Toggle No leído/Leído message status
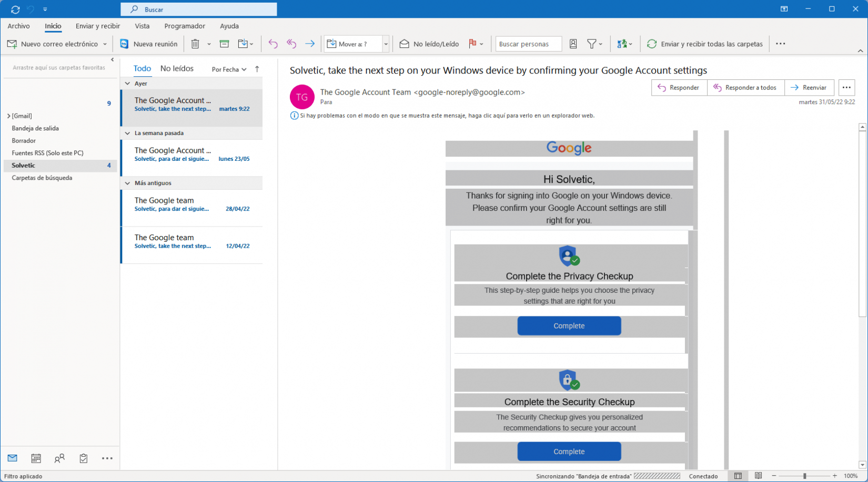 click(429, 44)
